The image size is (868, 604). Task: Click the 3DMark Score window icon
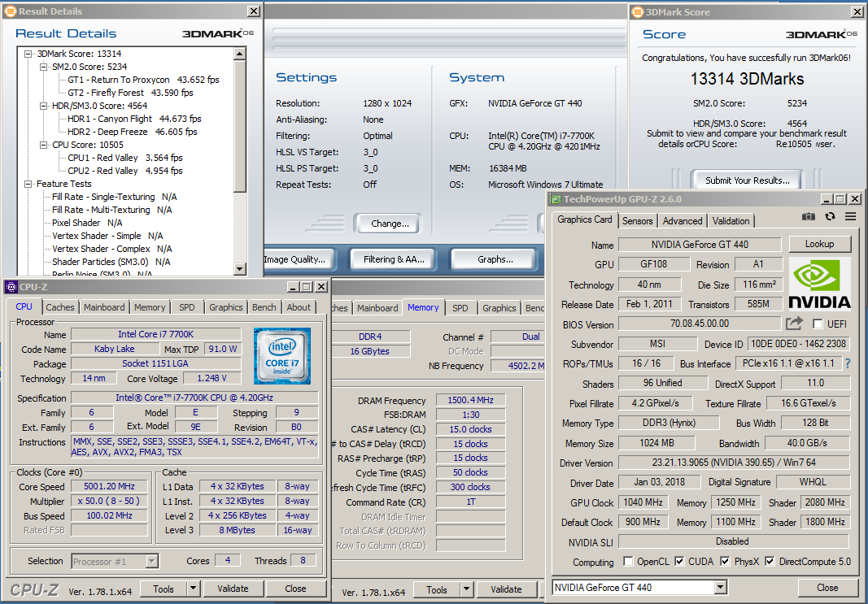(638, 12)
